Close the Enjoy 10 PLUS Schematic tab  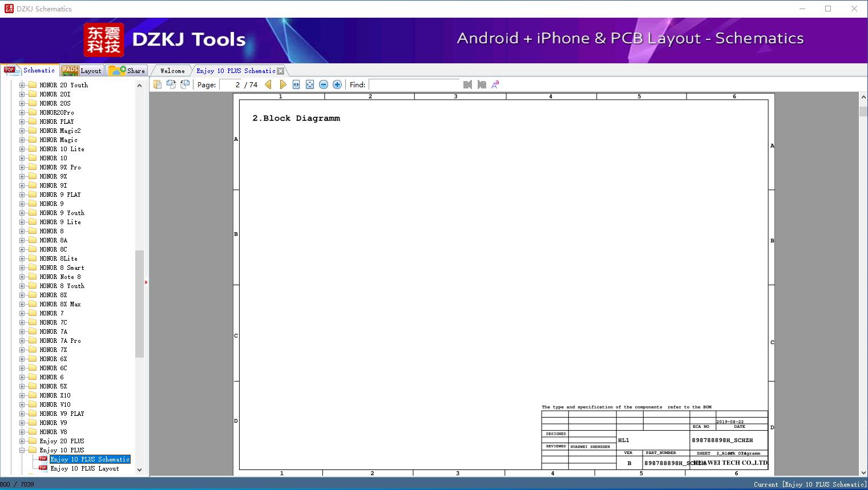coord(280,71)
